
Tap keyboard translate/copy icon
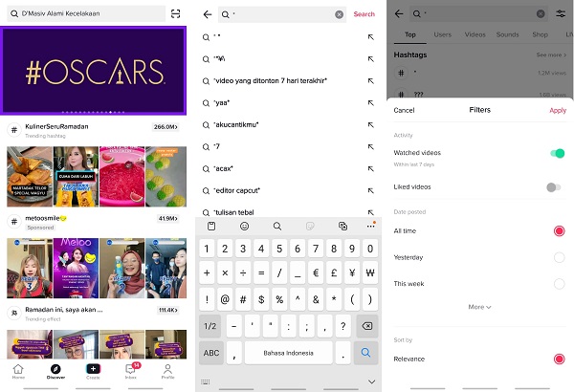(343, 227)
